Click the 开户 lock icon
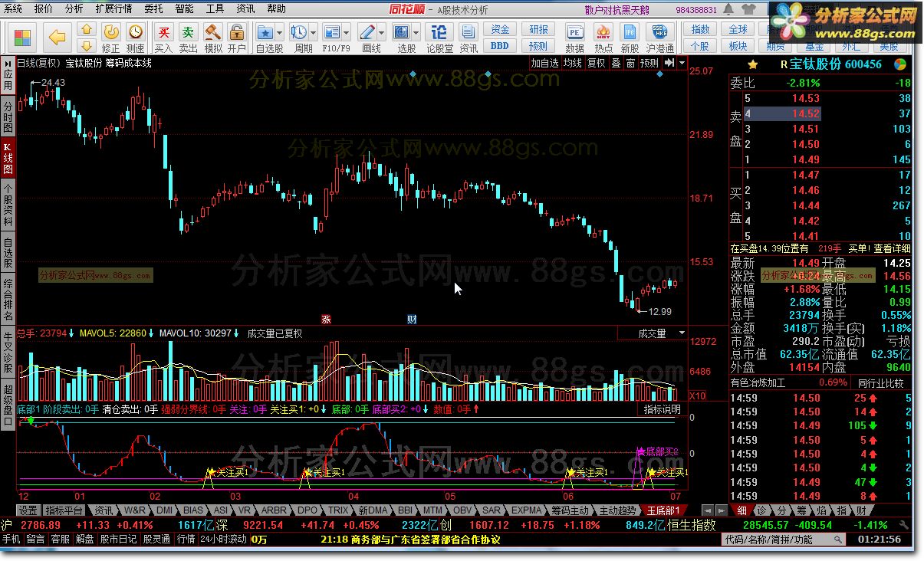This screenshot has height=561, width=924. click(237, 32)
